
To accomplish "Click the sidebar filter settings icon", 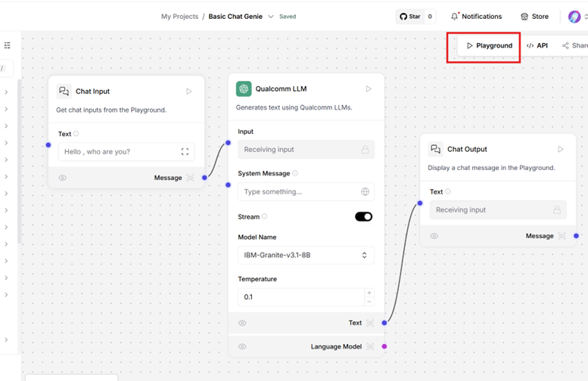I will pyautogui.click(x=7, y=45).
